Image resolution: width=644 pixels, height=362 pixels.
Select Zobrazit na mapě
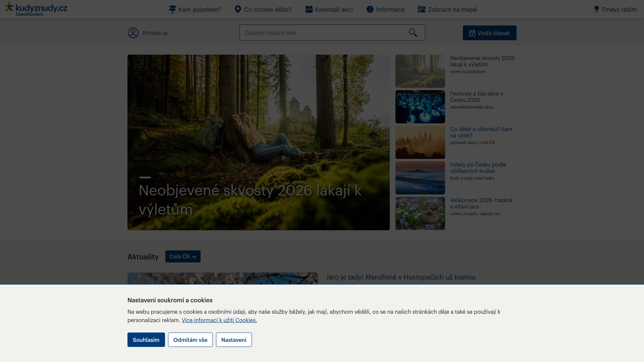tap(447, 9)
